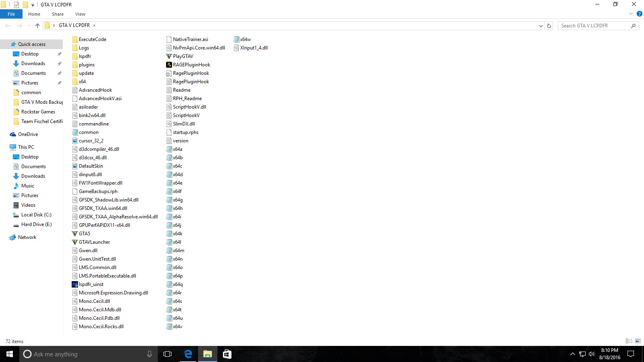Select the plugins folder
Image resolution: width=644 pixels, height=362 pixels.
[83, 65]
